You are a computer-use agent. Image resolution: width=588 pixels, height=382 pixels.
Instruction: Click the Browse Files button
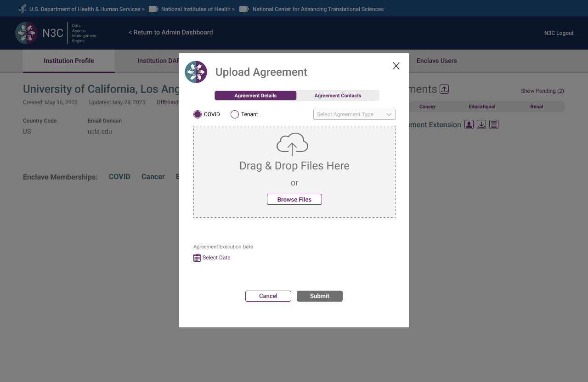294,199
